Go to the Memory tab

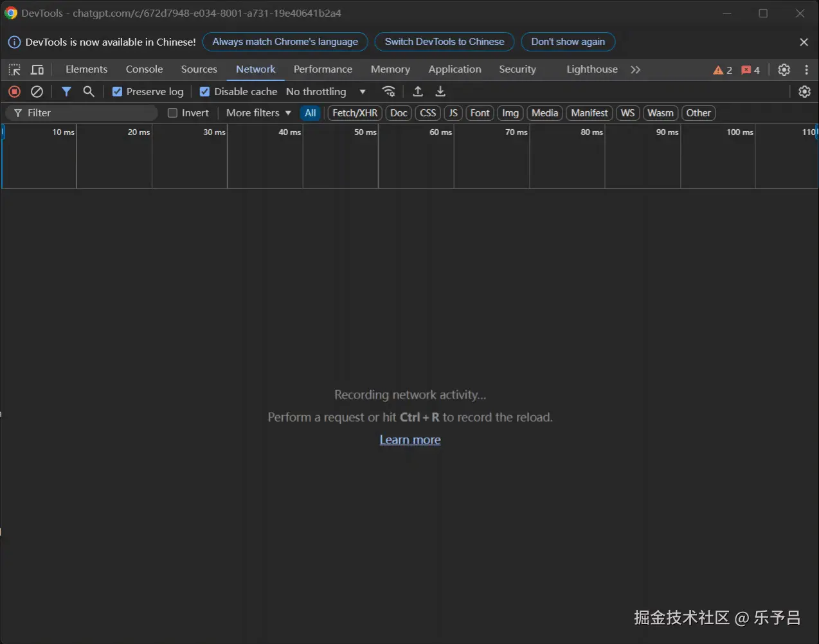click(390, 69)
